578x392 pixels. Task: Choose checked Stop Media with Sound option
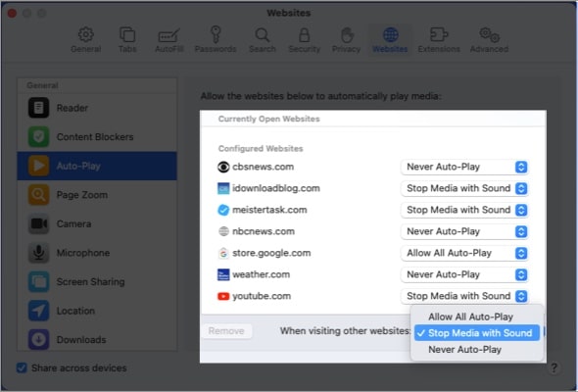point(477,333)
